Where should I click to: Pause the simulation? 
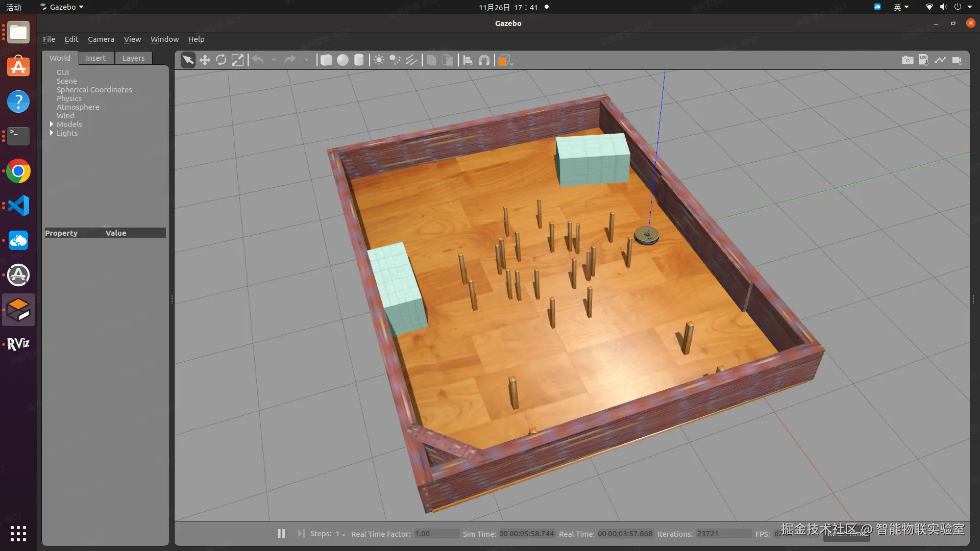coord(281,534)
